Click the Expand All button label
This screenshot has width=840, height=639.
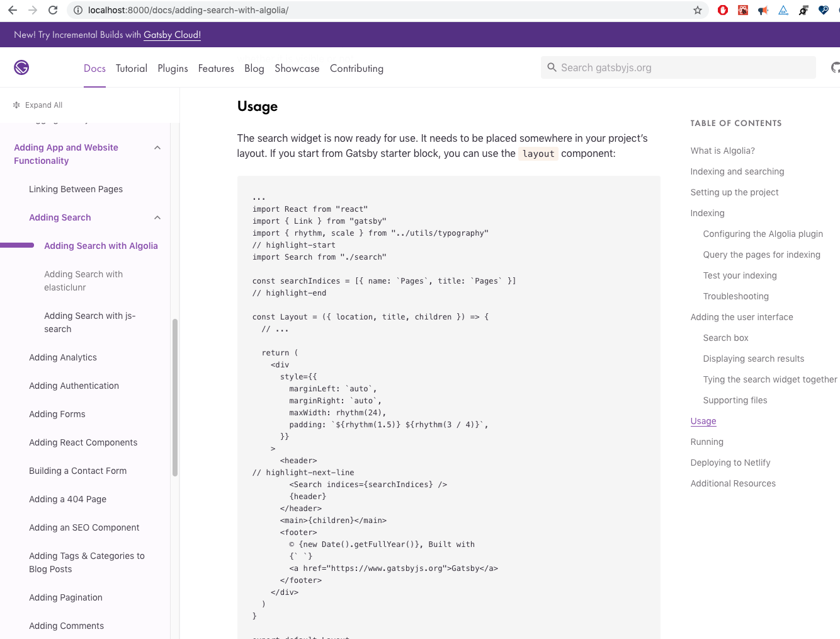tap(43, 105)
